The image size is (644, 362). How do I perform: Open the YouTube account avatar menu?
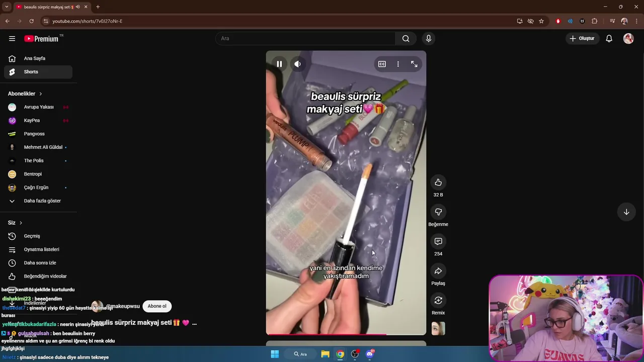coord(628,39)
